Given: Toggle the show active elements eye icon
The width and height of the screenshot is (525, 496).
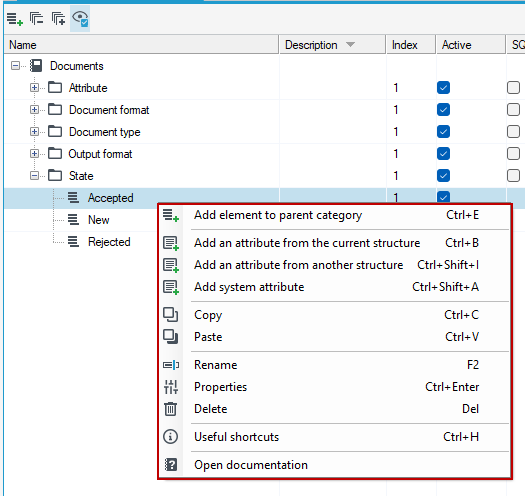Looking at the screenshot, I should tap(80, 18).
